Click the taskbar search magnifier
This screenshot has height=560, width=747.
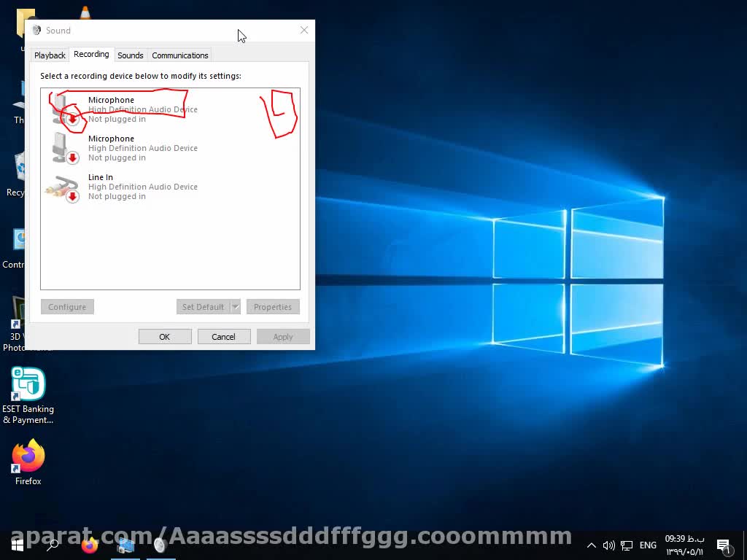tap(53, 545)
